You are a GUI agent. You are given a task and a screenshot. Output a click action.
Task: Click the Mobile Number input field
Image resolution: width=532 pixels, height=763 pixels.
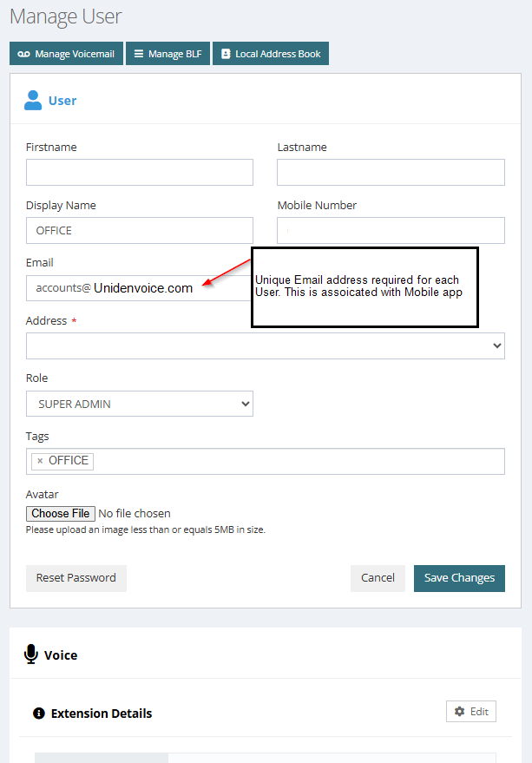pos(391,231)
